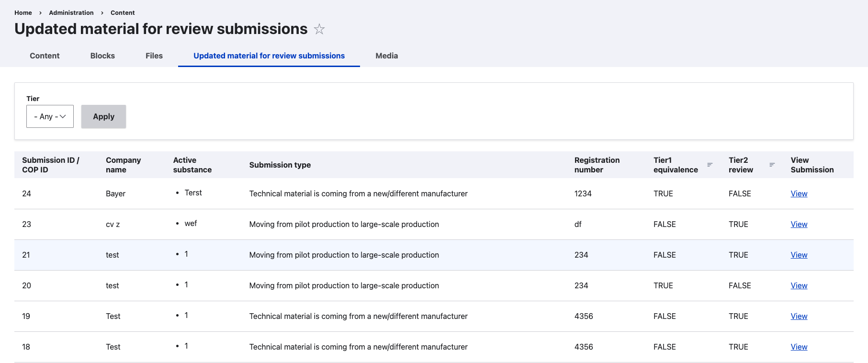Select the 'Terst' active substance
Image resolution: width=868 pixels, height=363 pixels.
[193, 193]
